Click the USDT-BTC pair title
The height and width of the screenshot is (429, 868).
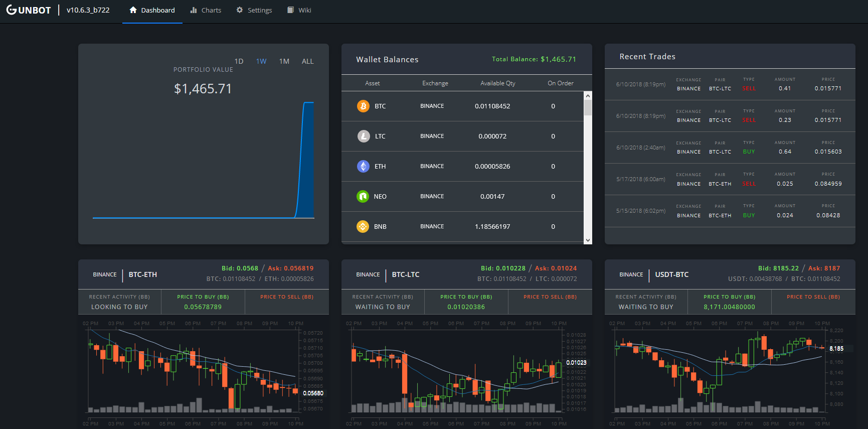(x=672, y=274)
